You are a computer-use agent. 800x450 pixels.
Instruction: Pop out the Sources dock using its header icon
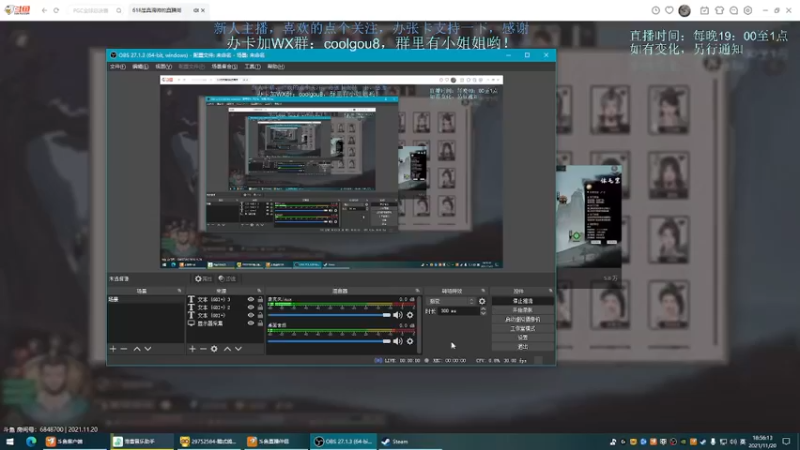point(259,291)
